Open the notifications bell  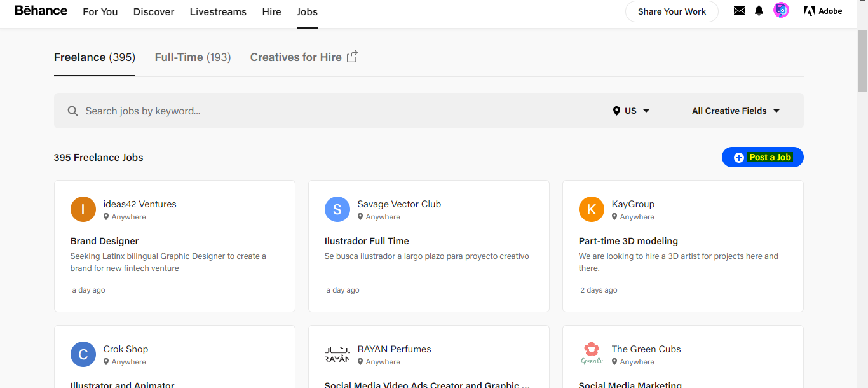coord(759,11)
